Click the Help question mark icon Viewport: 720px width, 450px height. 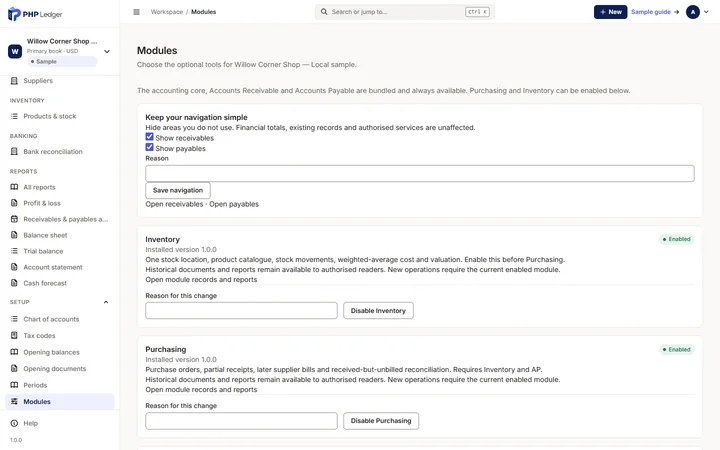[14, 423]
